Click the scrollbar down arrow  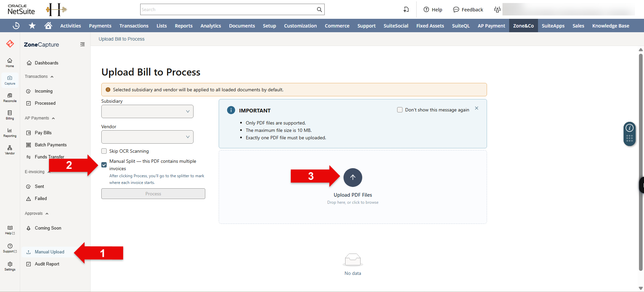pos(641,288)
